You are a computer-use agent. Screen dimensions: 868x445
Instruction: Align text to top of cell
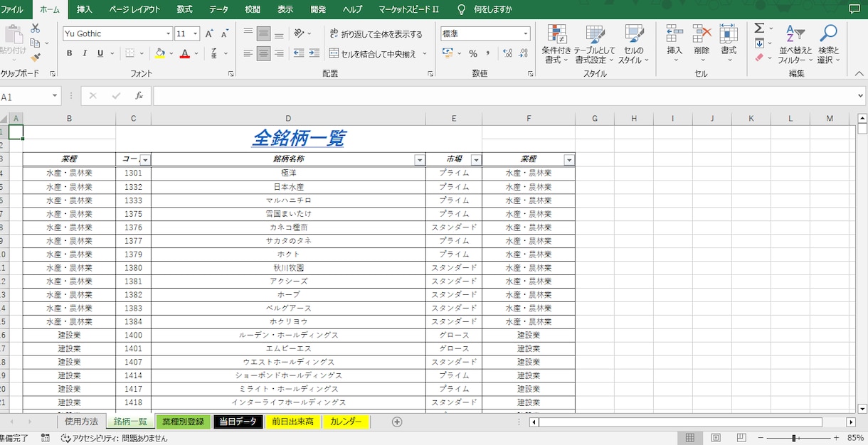point(248,33)
